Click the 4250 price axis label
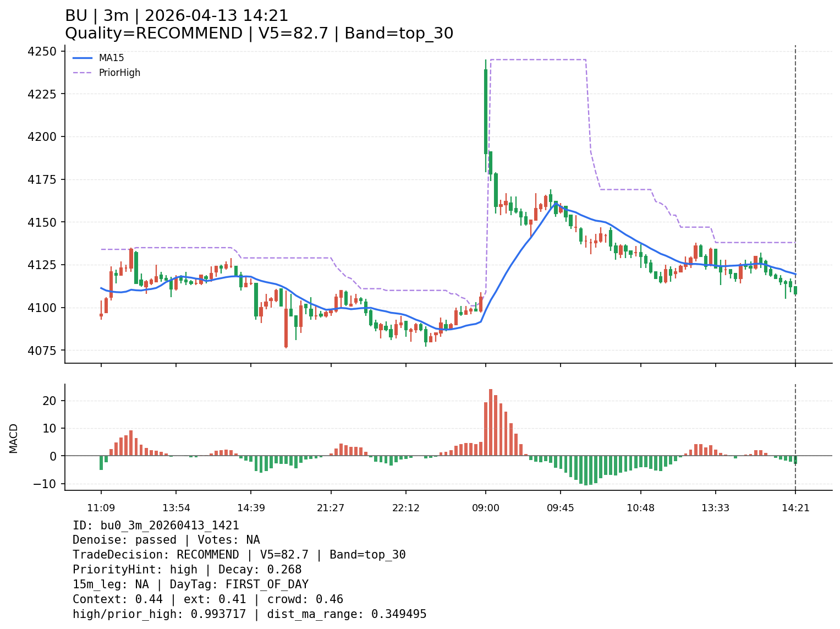Viewport: 840px width, 629px height. coord(42,51)
